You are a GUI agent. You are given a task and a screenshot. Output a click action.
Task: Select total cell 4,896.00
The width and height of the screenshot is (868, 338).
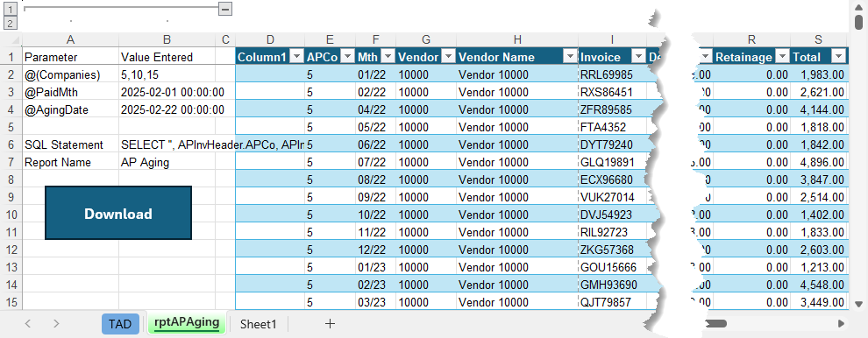point(819,163)
